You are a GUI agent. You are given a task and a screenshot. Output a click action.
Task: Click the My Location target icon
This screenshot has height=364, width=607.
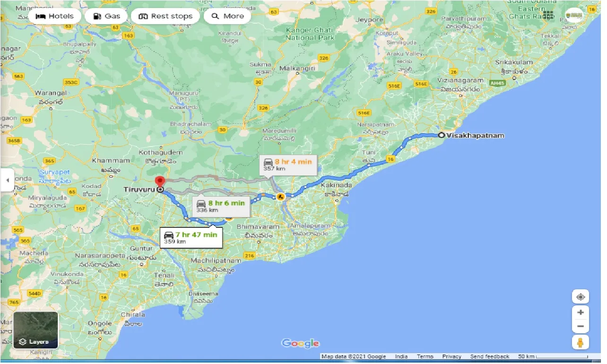pos(581,296)
